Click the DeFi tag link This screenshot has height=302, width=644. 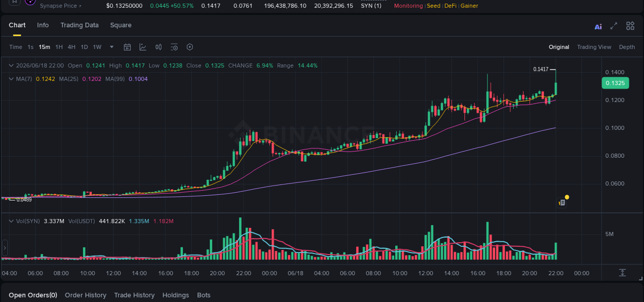click(x=450, y=6)
